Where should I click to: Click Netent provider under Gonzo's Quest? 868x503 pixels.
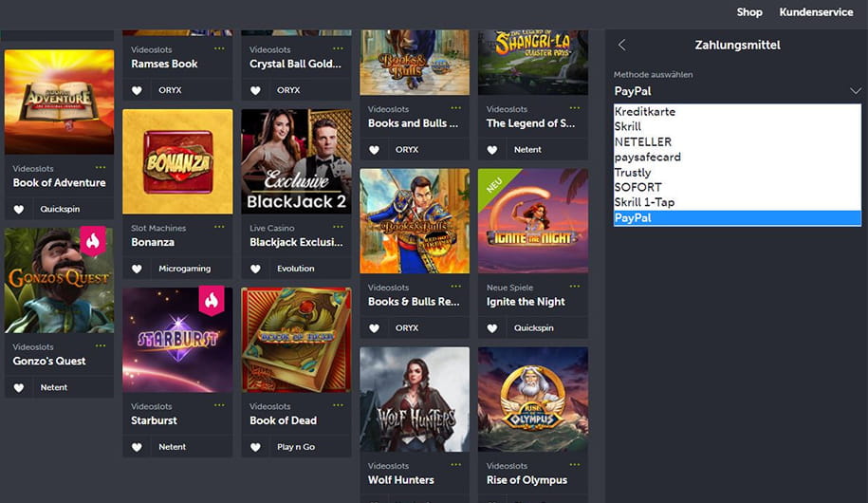(x=54, y=388)
